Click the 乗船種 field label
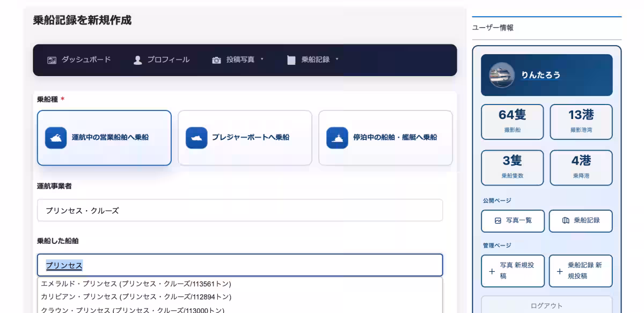This screenshot has width=644, height=313. (x=47, y=100)
